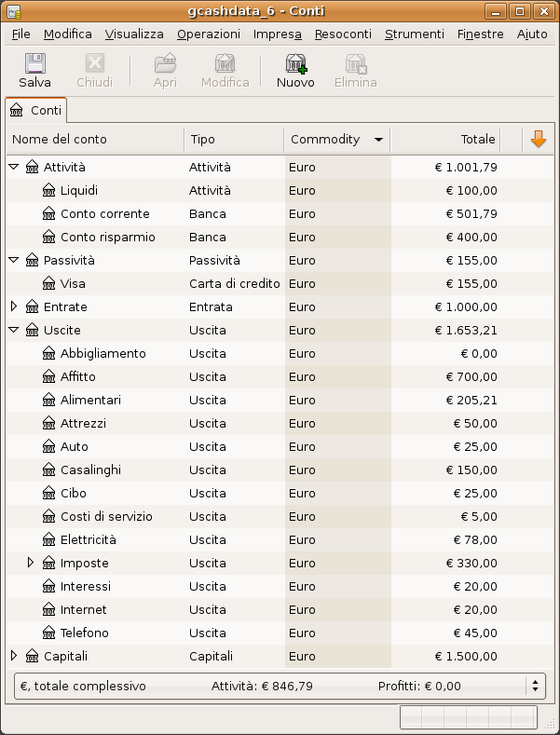Expand the Capitali account group
The width and height of the screenshot is (560, 735).
tap(13, 656)
